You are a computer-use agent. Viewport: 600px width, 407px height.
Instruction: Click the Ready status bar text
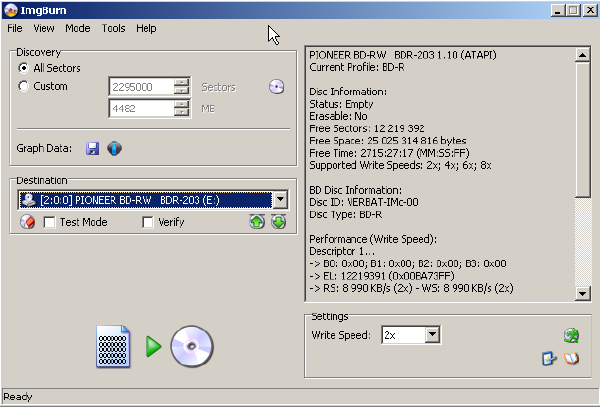click(x=18, y=397)
